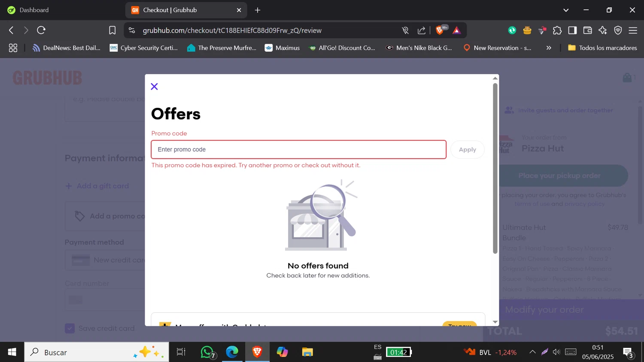Open Maximus bookmark
The image size is (644, 362).
(x=282, y=48)
